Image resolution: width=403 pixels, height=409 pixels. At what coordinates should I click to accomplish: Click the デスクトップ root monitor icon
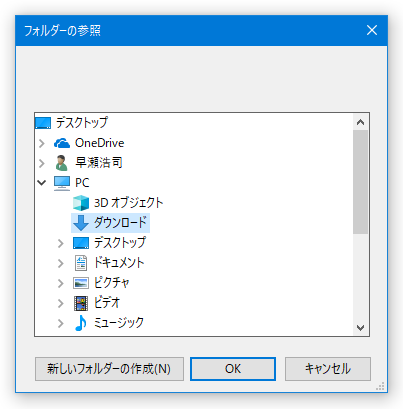[43, 123]
